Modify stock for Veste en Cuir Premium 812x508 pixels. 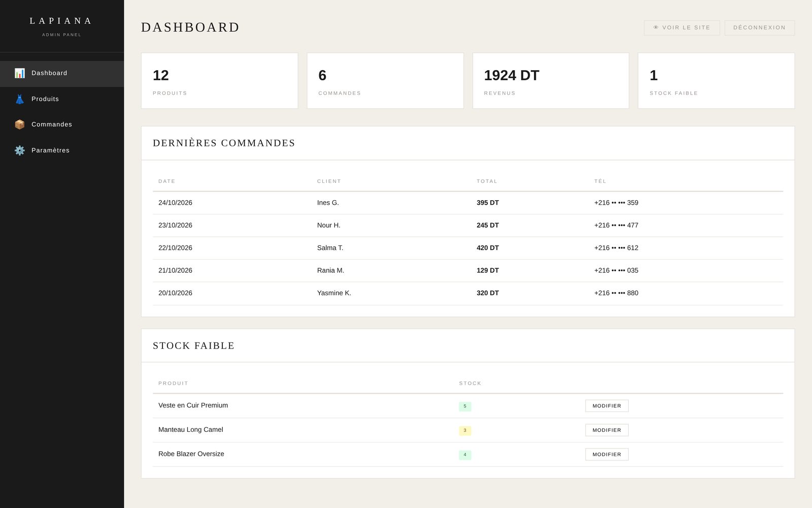606,406
